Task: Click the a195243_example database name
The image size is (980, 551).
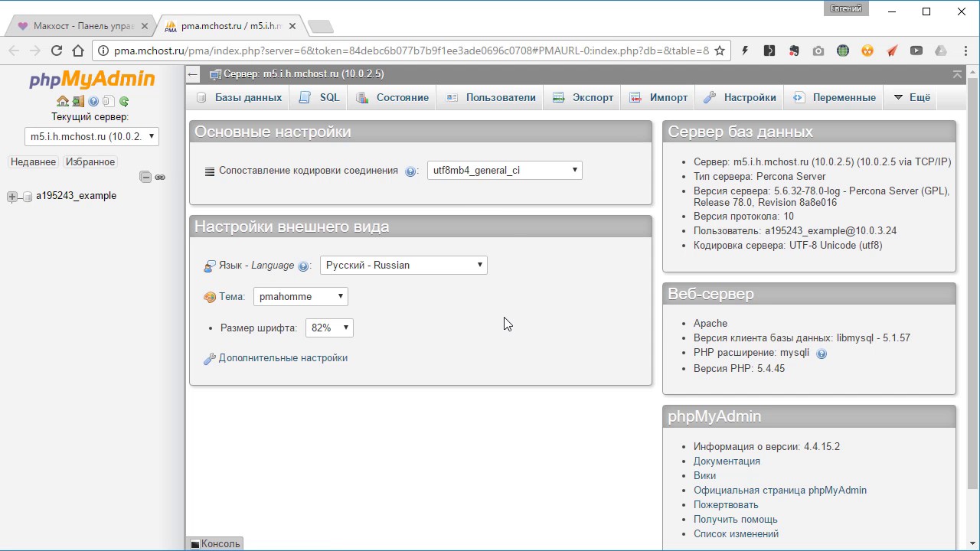Action: coord(76,196)
